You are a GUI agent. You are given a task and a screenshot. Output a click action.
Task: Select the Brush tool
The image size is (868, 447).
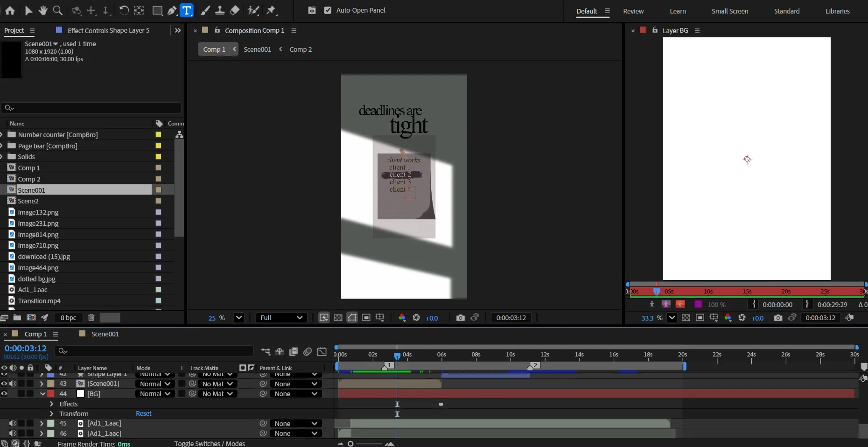(x=205, y=10)
